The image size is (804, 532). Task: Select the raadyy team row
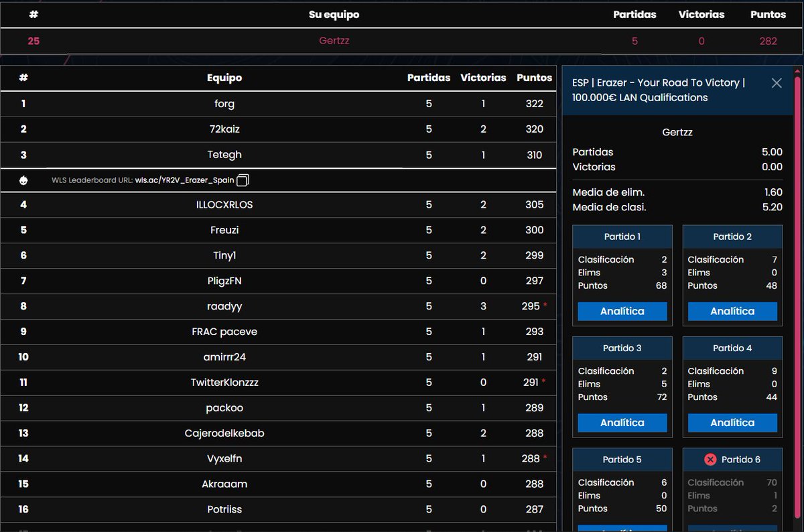(278, 306)
